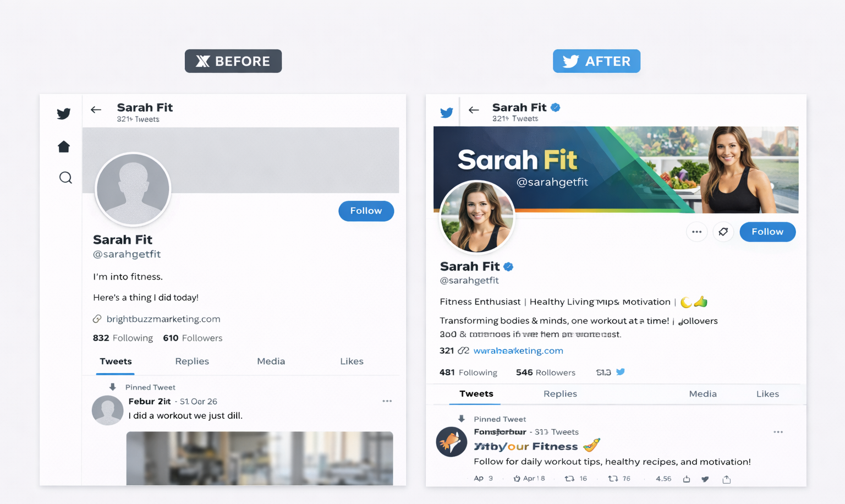Click the retweet icon showing 16

[x=570, y=479]
